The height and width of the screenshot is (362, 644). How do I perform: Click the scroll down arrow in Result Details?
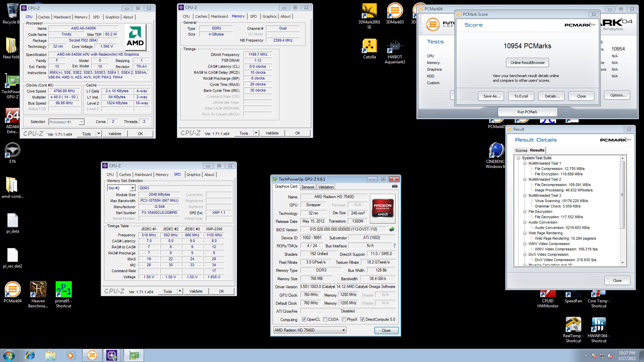click(x=623, y=263)
